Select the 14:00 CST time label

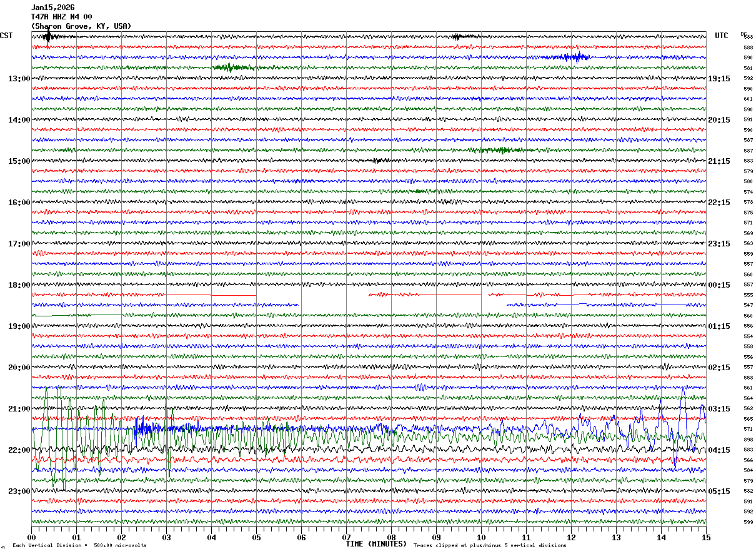(19, 120)
